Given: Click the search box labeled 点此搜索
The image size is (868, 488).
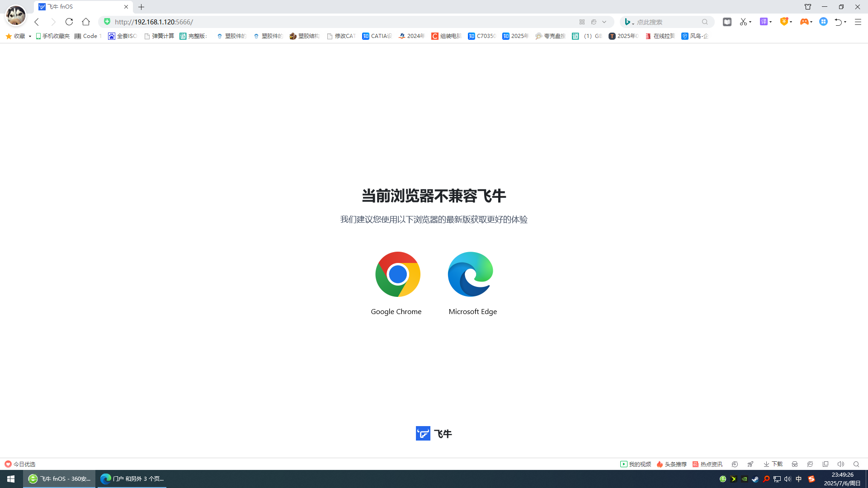Looking at the screenshot, I should (x=667, y=22).
